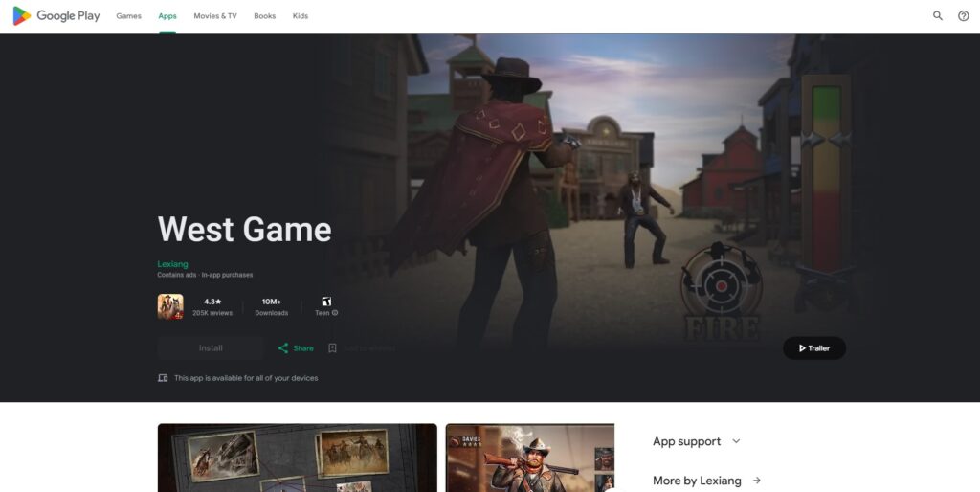Open the Kids tab
This screenshot has width=980, height=492.
[300, 16]
